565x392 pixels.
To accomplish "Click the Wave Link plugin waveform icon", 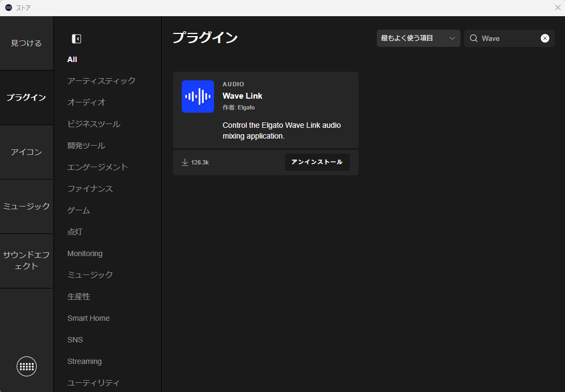I will 198,97.
